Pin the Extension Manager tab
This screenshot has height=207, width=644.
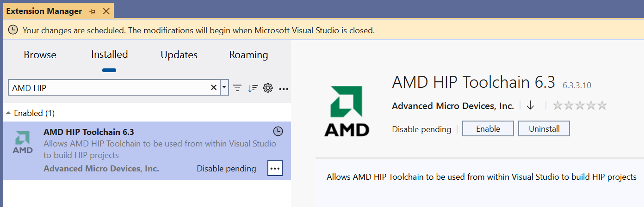click(x=92, y=11)
